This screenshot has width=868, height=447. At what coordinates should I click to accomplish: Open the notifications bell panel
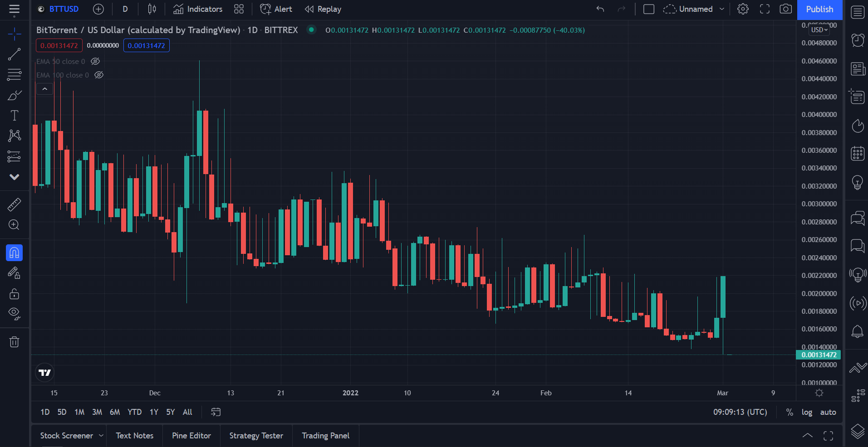click(857, 331)
